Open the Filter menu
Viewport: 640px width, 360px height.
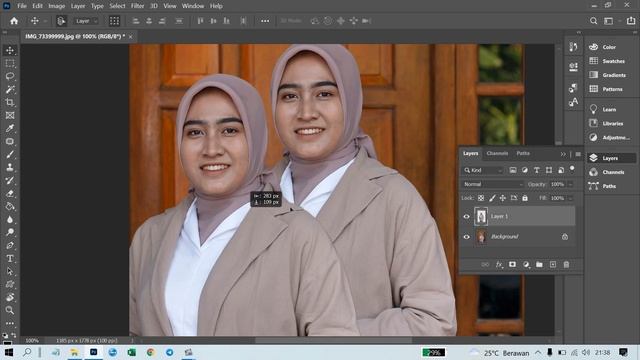[138, 6]
